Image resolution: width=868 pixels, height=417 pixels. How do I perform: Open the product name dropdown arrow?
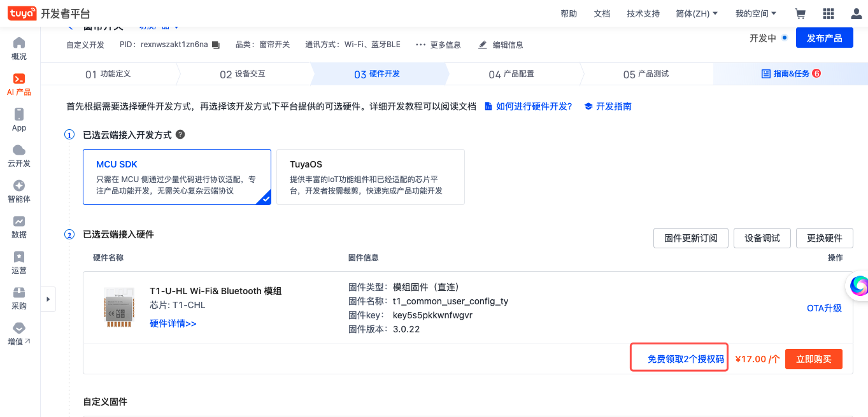176,27
